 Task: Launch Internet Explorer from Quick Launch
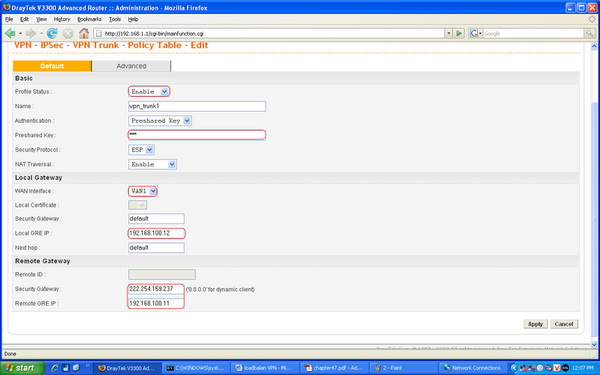pyautogui.click(x=55, y=368)
